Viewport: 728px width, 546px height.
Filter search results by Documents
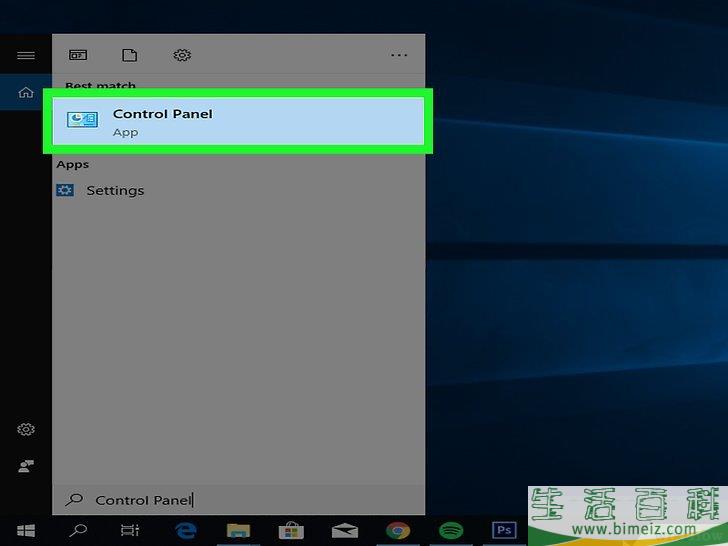129,56
